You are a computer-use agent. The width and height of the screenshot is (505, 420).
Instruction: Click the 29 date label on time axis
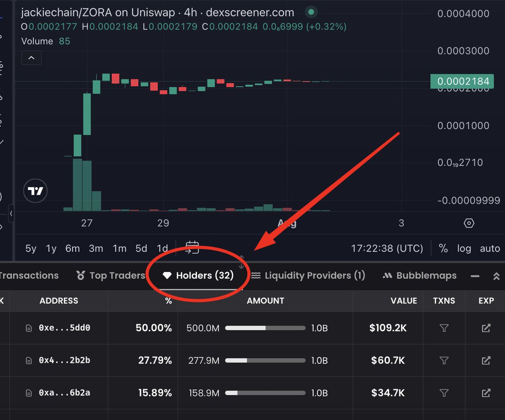(x=163, y=223)
